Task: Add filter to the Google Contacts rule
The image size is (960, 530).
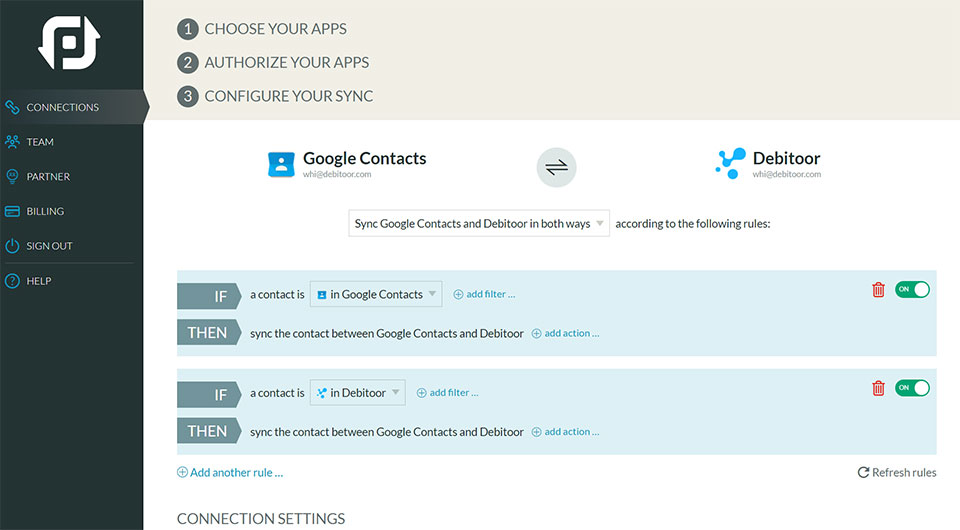Action: pos(484,294)
